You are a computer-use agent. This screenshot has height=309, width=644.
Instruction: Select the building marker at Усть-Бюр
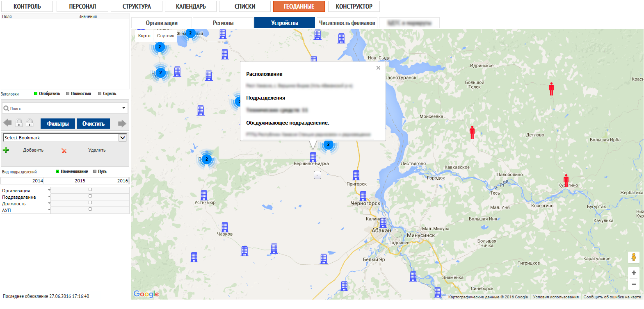(x=204, y=195)
